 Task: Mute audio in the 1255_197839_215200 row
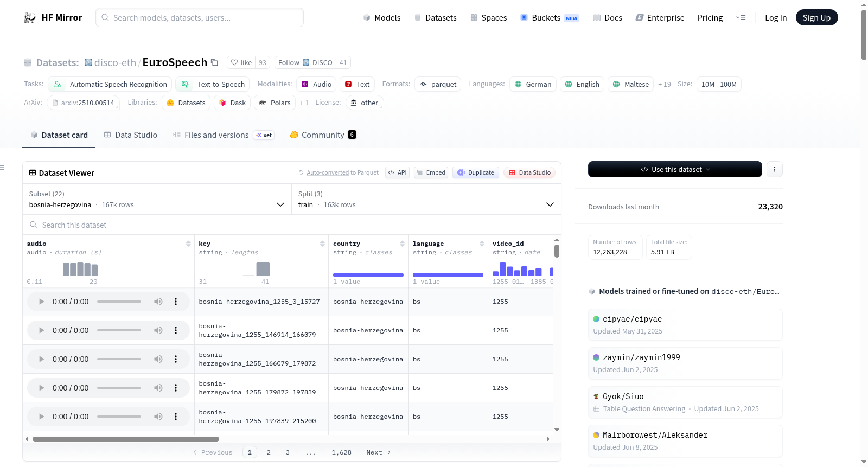pos(158,417)
